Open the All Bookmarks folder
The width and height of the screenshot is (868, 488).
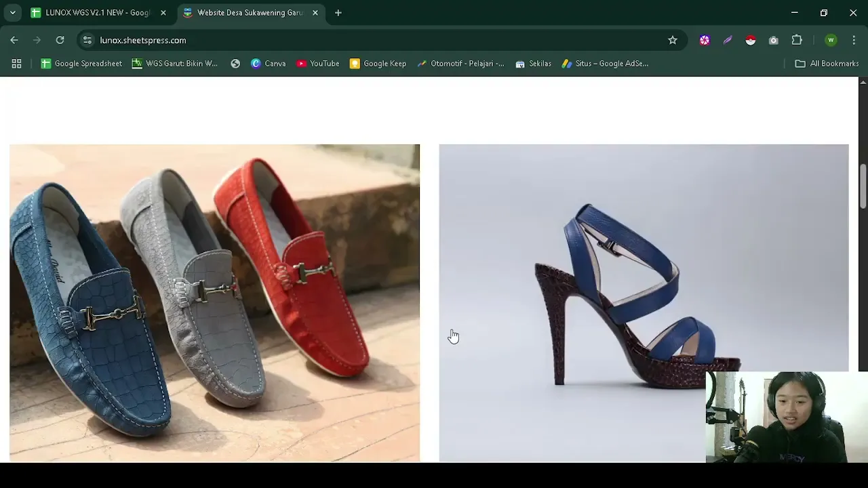click(x=827, y=64)
